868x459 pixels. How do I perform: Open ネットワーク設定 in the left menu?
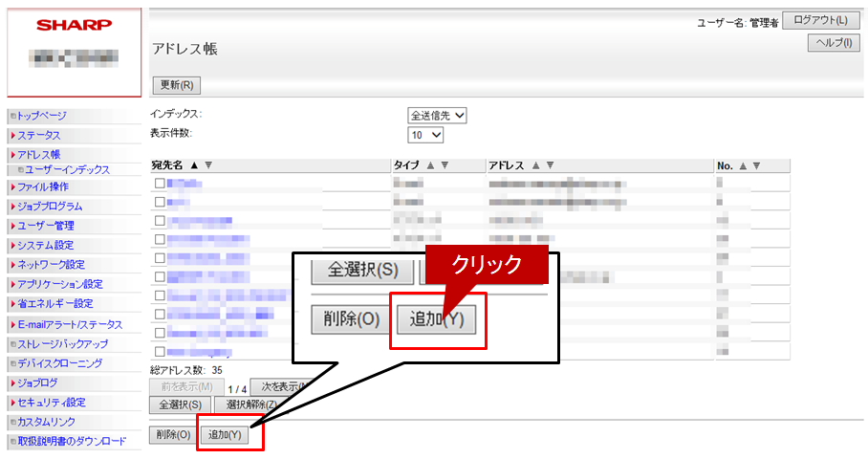[x=51, y=265]
